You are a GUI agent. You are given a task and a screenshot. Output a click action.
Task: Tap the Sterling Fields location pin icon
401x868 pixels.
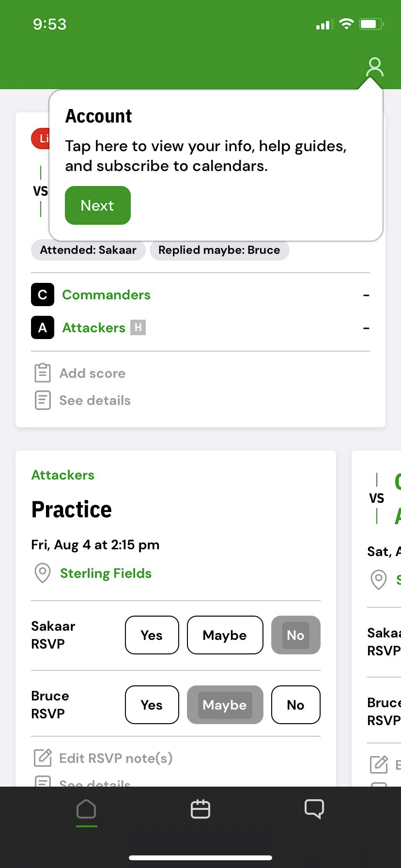(43, 573)
